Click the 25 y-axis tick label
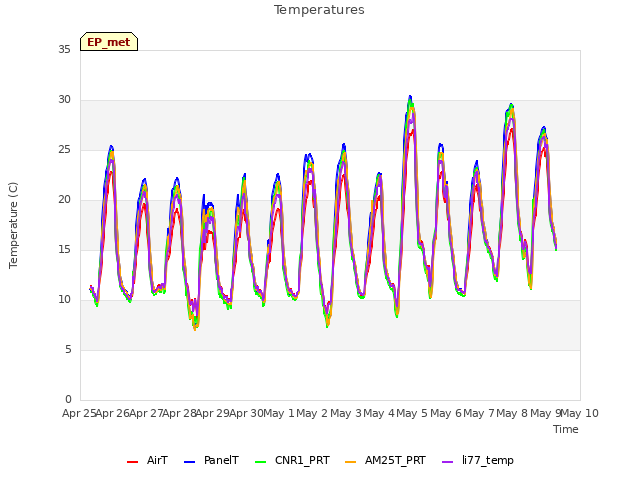This screenshot has width=640, height=480. [64, 150]
